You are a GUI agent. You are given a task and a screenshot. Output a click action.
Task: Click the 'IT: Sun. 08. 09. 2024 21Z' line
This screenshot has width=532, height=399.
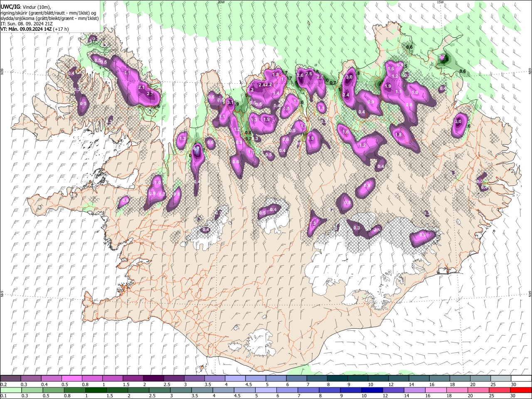(26, 24)
